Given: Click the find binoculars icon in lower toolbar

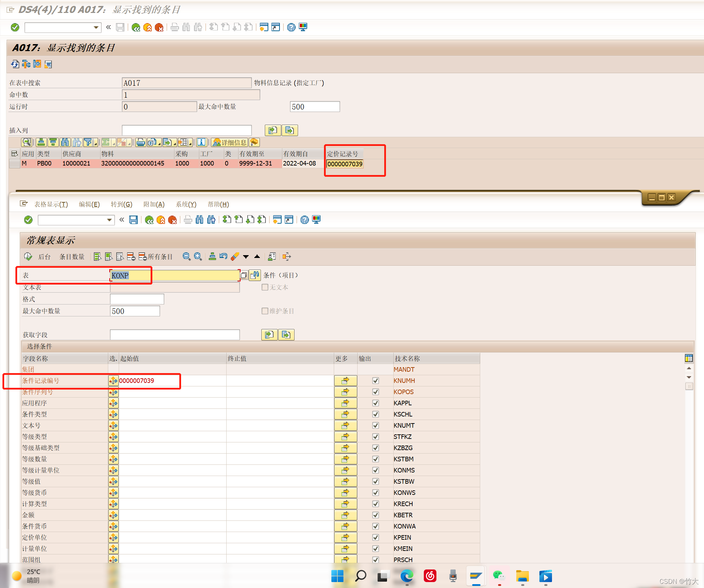Looking at the screenshot, I should coord(199,220).
